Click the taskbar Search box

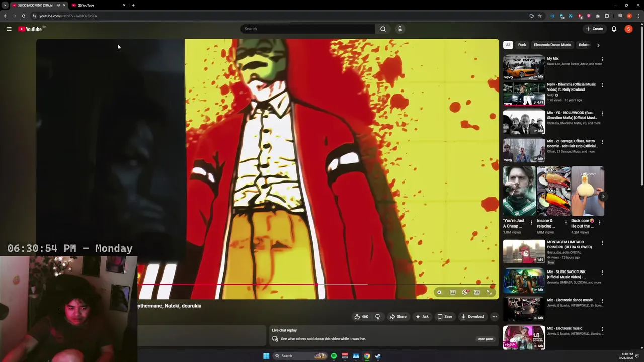[300, 356]
